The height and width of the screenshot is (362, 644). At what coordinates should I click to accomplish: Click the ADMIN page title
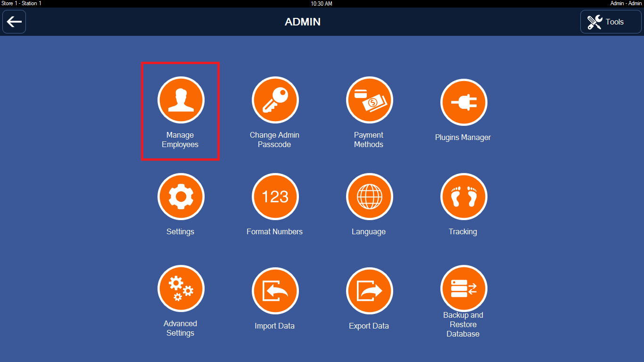pyautogui.click(x=303, y=22)
